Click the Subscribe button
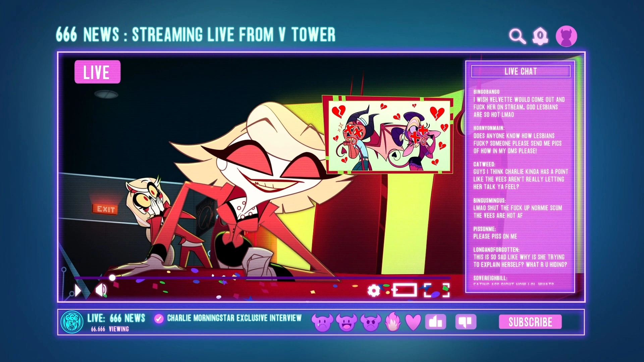This screenshot has height=362, width=644. (530, 322)
